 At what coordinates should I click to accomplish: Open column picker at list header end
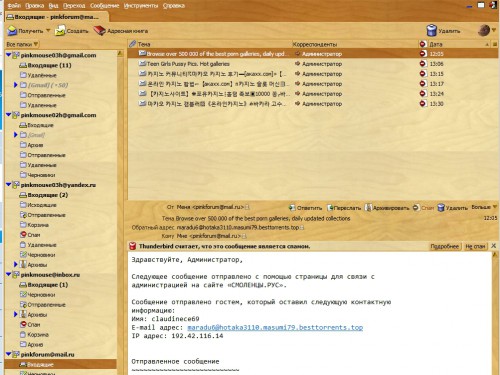[x=495, y=44]
